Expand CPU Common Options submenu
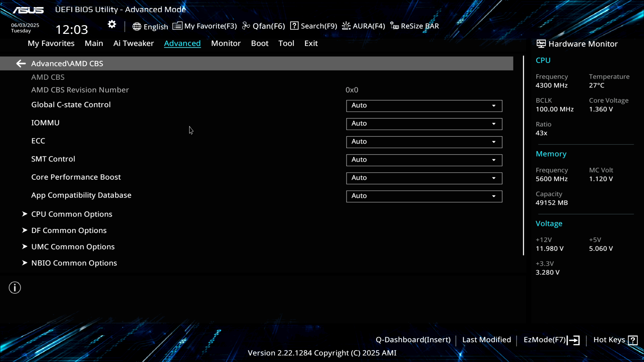Image resolution: width=644 pixels, height=362 pixels. pyautogui.click(x=71, y=214)
